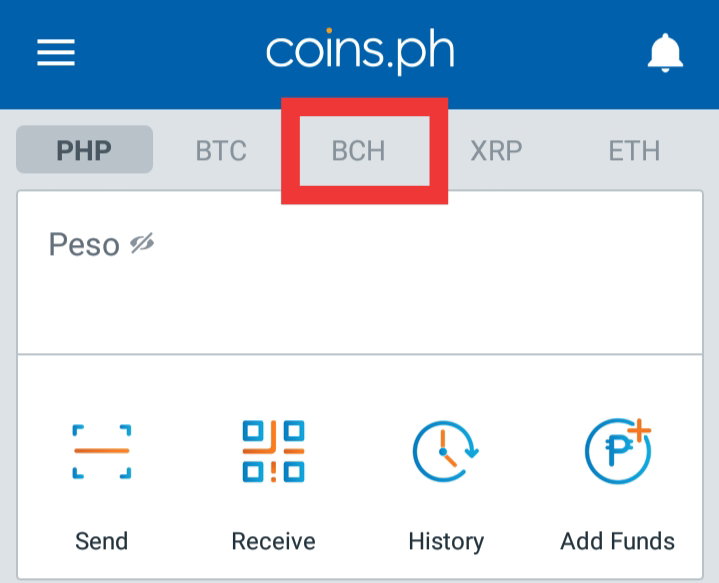Click the Send label
The image size is (719, 583).
102,541
